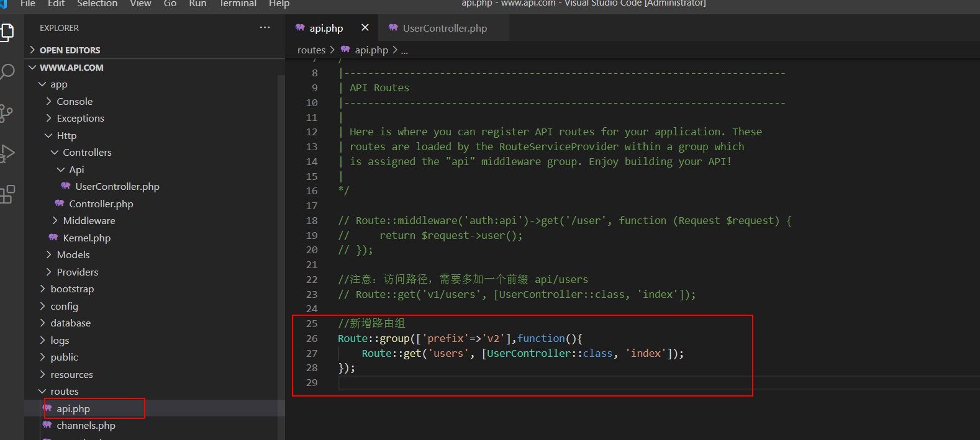980x440 pixels.
Task: Click the PHP file icon next to channels.php
Action: (47, 425)
